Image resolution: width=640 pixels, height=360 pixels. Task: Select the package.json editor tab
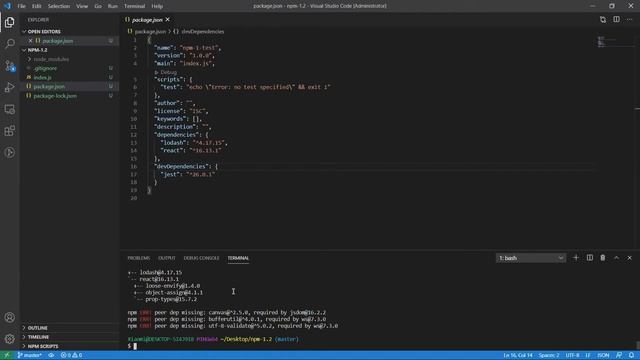click(147, 20)
